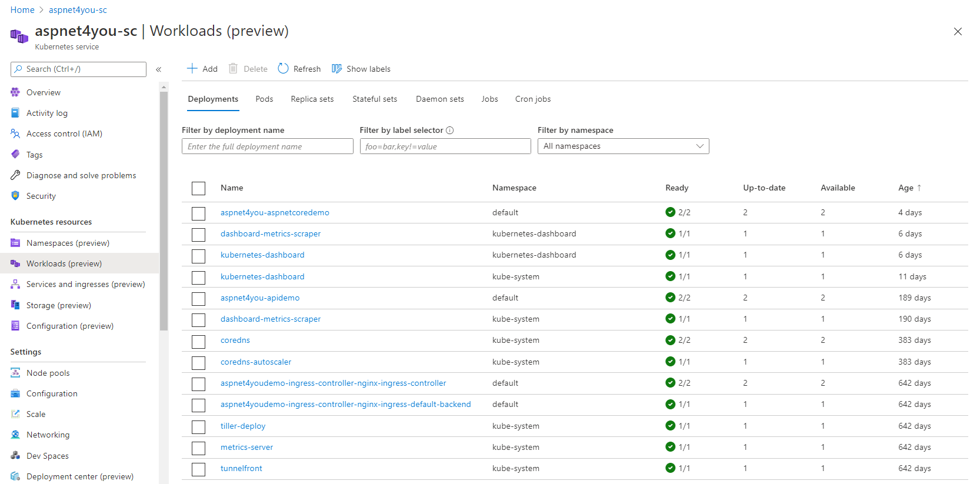The height and width of the screenshot is (484, 980).
Task: Open the aspnet4you-aspnetcoredemo deployment link
Action: 275,212
